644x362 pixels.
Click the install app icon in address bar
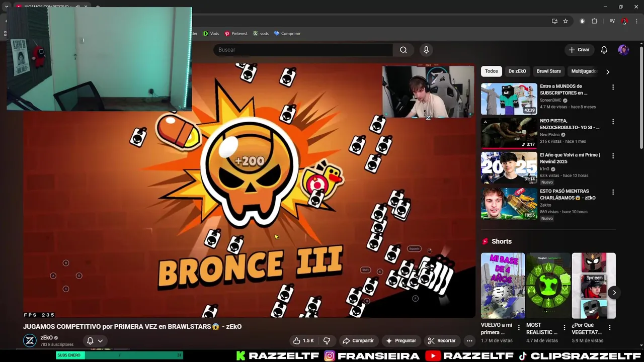554,21
